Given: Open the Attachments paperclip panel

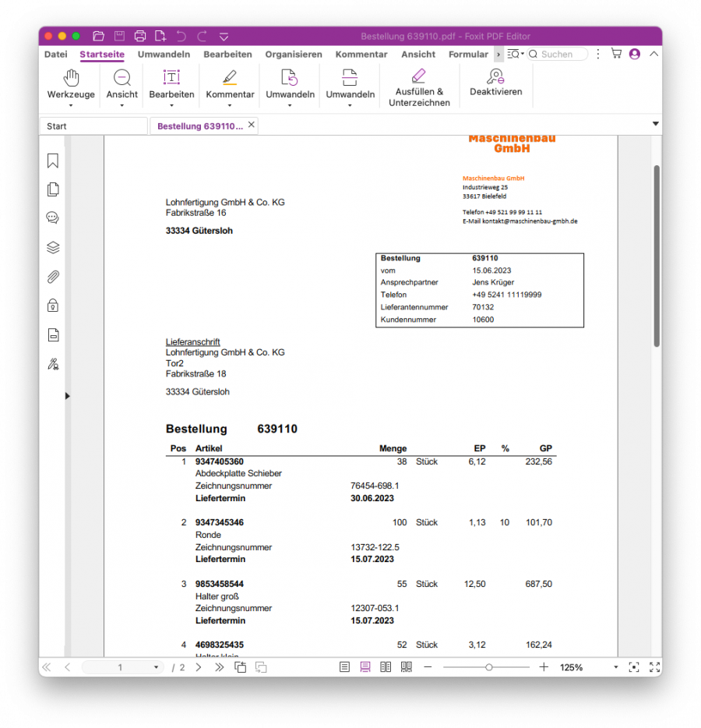Looking at the screenshot, I should (x=53, y=277).
